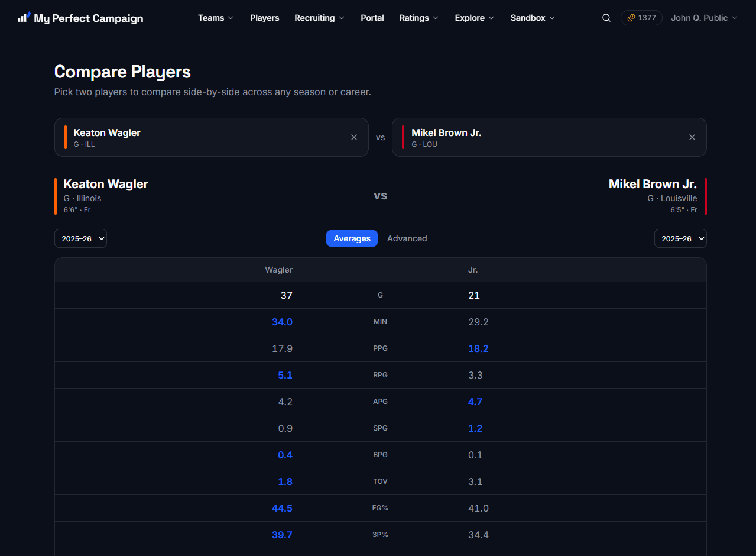
Task: Click Wagler's APG value 4.2
Action: [285, 402]
